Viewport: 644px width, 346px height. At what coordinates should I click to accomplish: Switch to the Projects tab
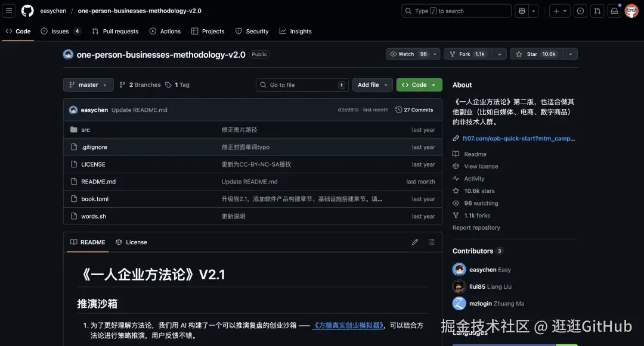[x=208, y=31]
